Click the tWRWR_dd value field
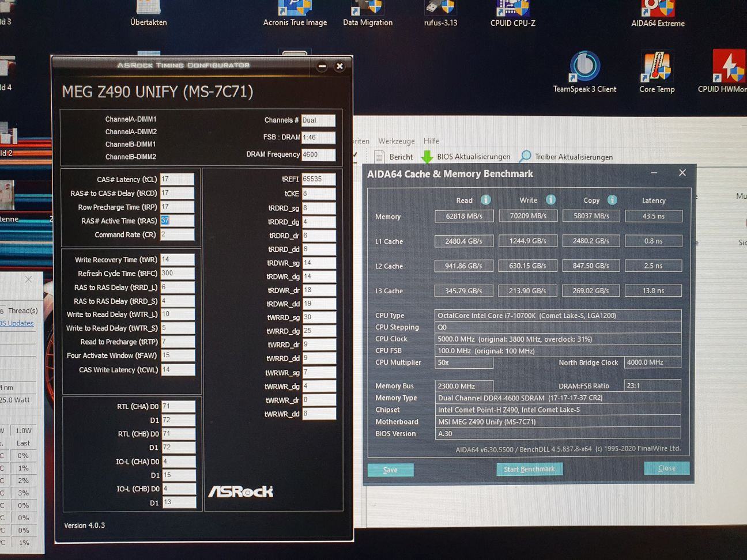 tap(319, 414)
